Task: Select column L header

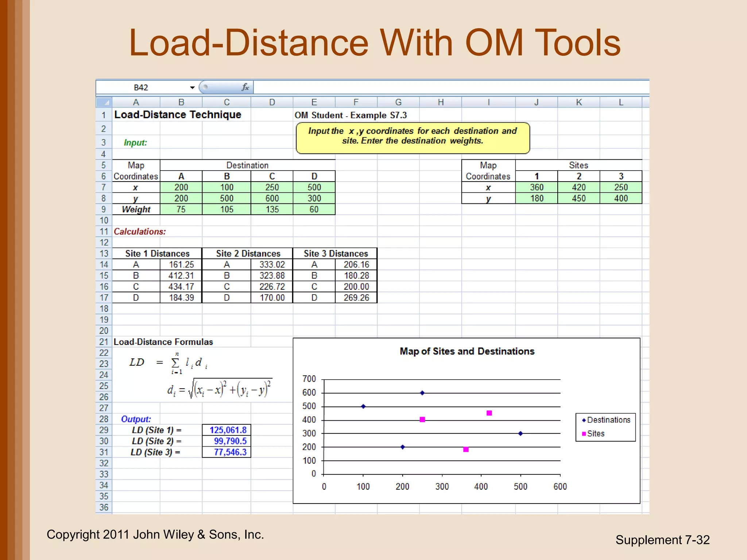Action: click(621, 102)
